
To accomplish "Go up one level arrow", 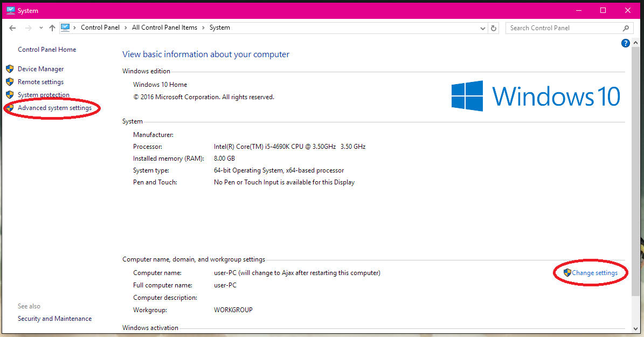I will [52, 28].
